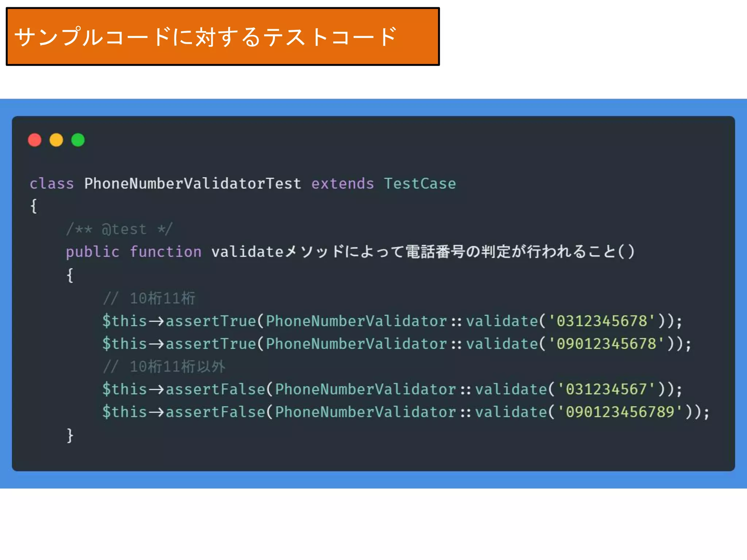Click 'public function' keywords
The height and width of the screenshot is (560, 747).
point(133,252)
